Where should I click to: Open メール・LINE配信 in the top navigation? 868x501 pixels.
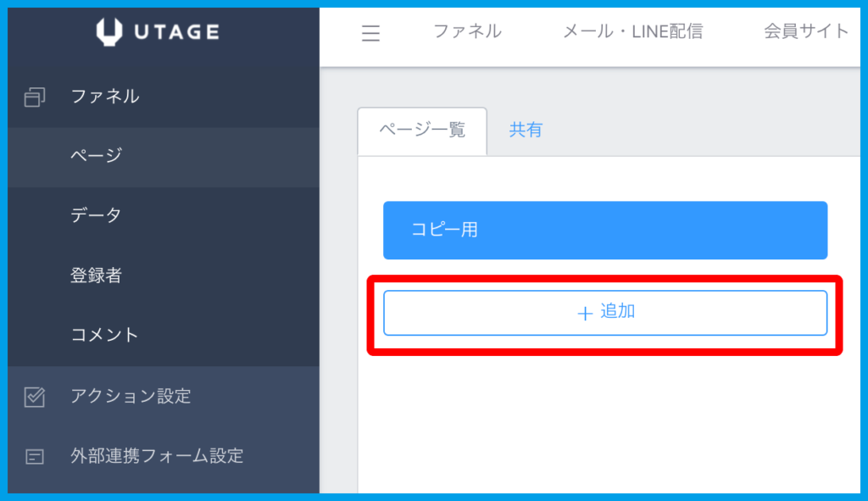[x=632, y=31]
